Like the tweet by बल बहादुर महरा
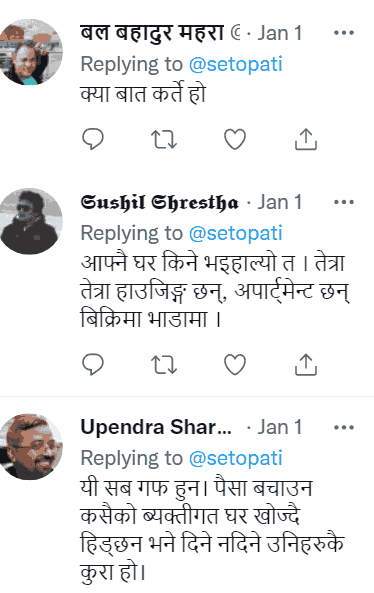 pos(235,139)
